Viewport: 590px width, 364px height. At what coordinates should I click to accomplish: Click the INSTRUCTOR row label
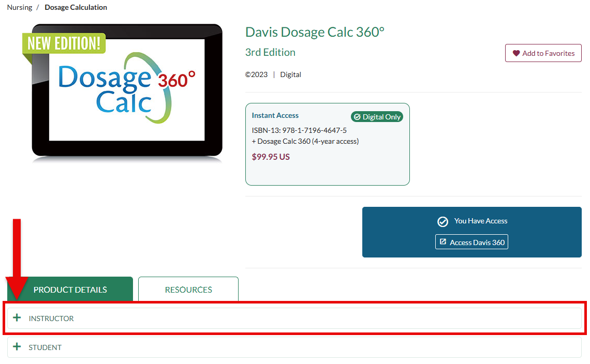coord(51,318)
